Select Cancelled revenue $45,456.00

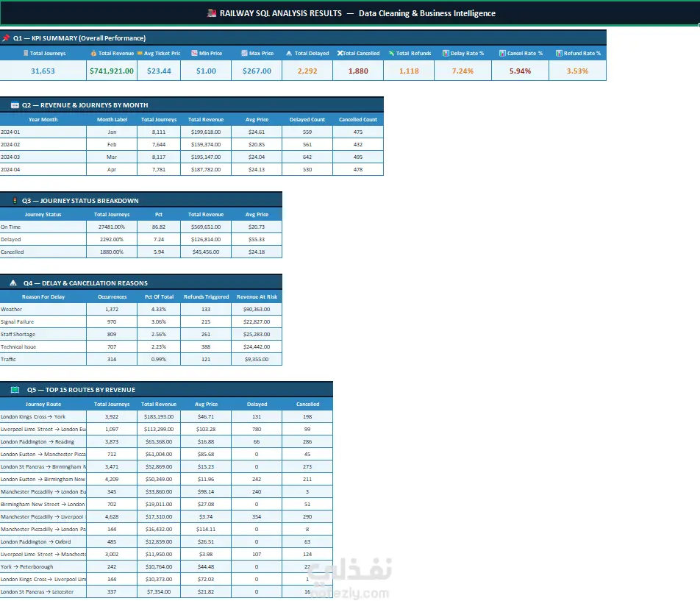point(206,252)
